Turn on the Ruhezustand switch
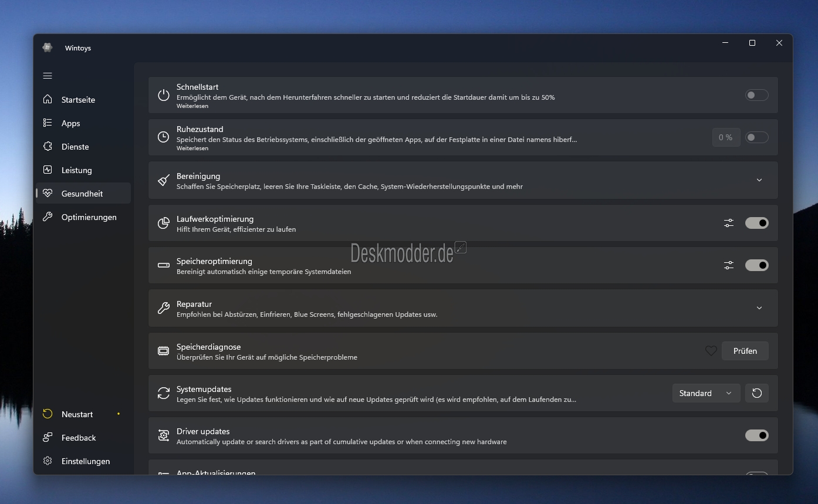This screenshot has width=818, height=504. (x=756, y=137)
